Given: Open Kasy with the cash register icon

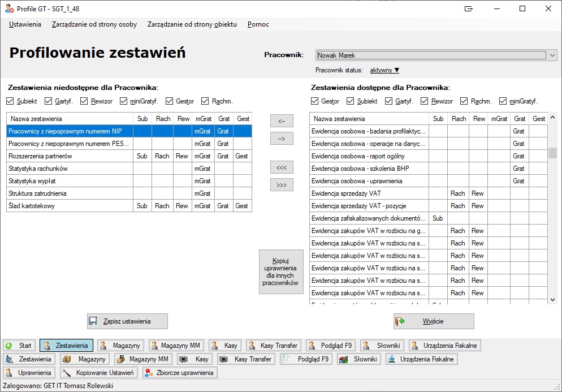Looking at the screenshot, I should 194,359.
